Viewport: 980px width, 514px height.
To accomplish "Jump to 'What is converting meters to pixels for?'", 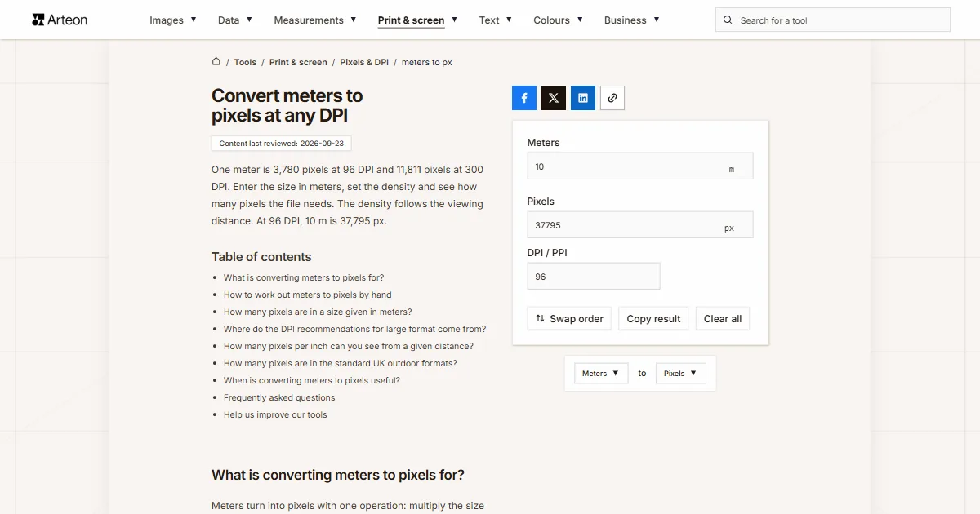I will (x=304, y=277).
